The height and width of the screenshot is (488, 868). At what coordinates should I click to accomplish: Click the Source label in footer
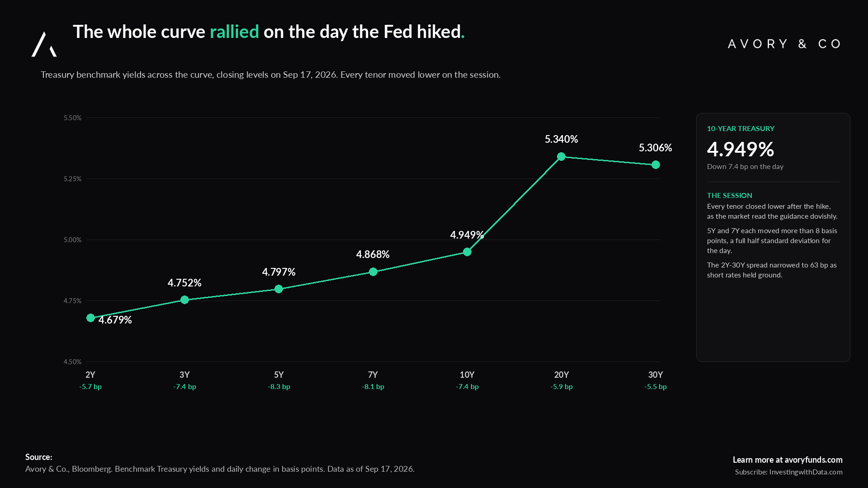tap(39, 457)
